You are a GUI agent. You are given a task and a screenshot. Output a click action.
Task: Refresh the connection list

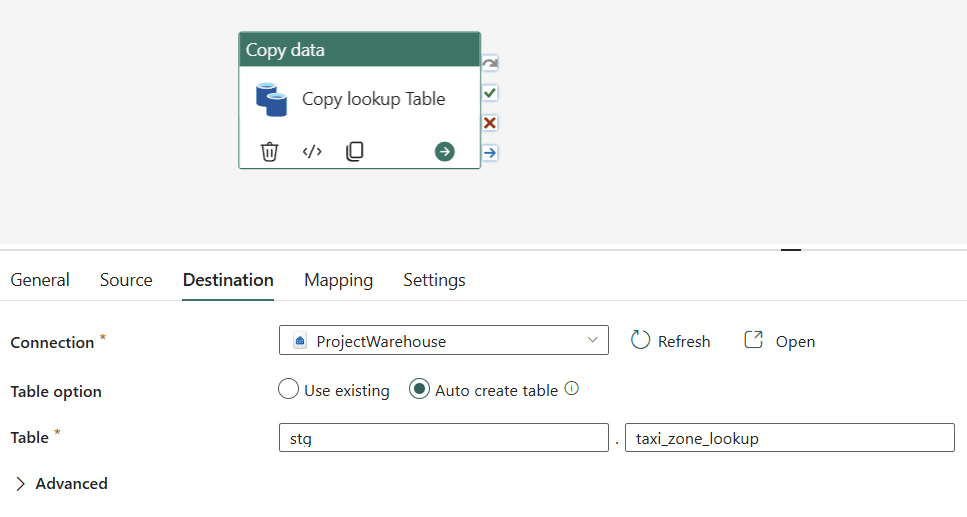point(670,341)
